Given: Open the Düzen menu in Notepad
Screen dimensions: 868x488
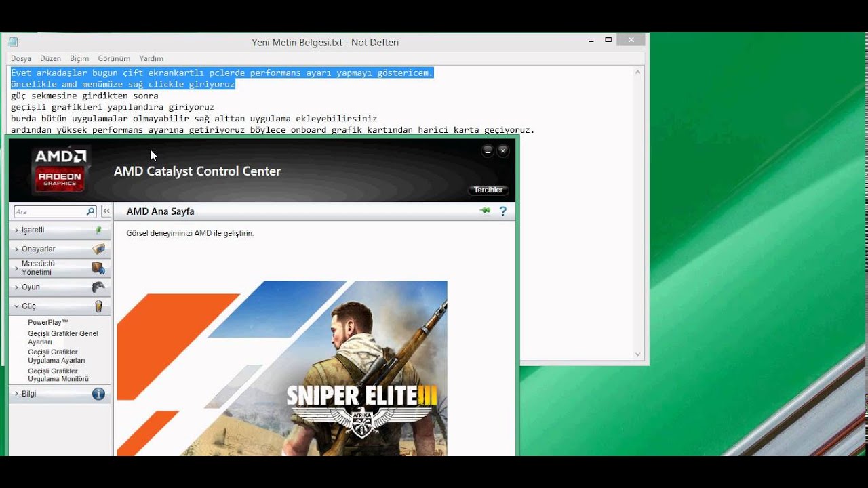Looking at the screenshot, I should coord(50,58).
